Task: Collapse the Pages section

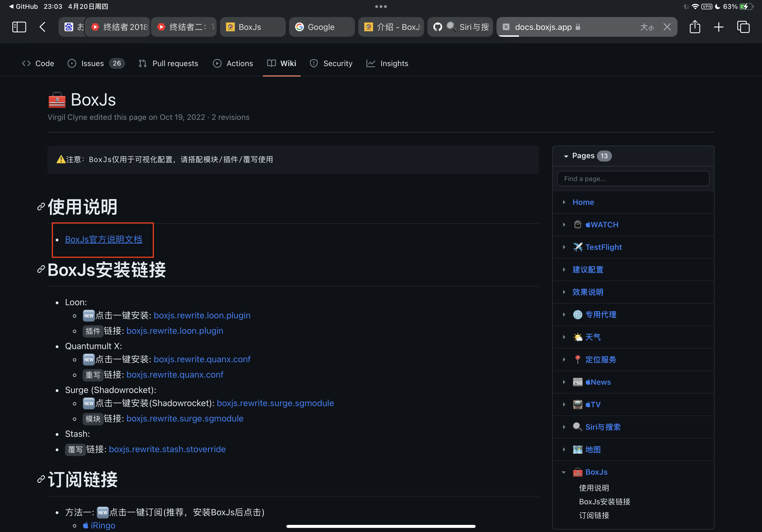Action: pos(566,156)
